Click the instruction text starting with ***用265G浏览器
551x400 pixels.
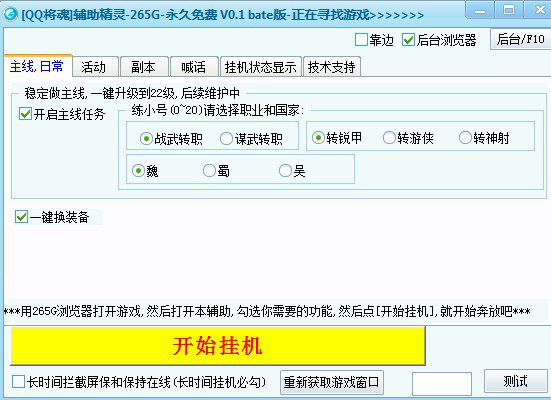click(x=267, y=311)
